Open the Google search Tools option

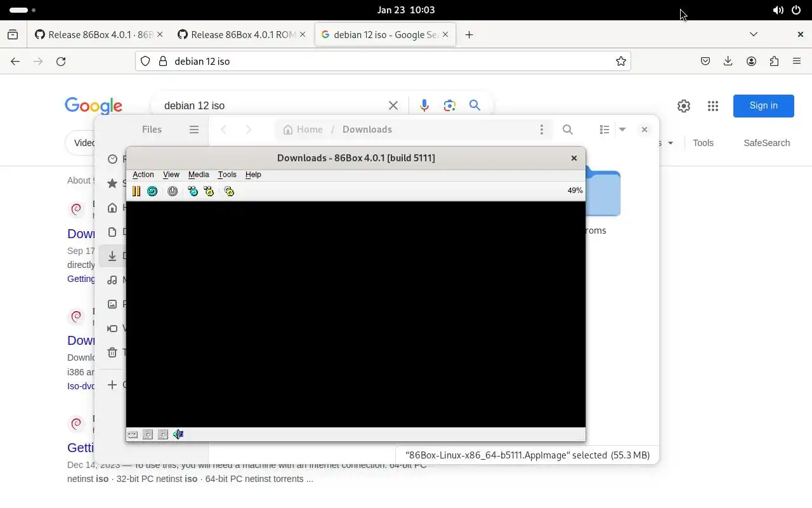coord(703,143)
